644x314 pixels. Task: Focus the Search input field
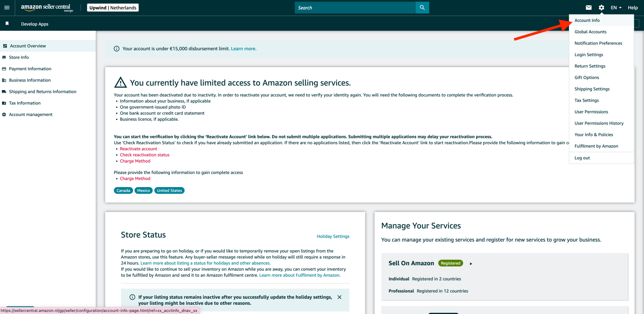[x=355, y=8]
